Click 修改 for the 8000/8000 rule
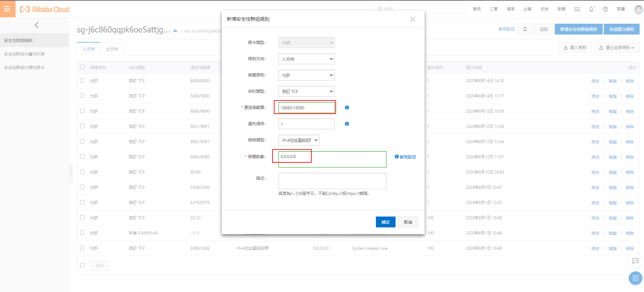644x292 pixels. coord(595,81)
